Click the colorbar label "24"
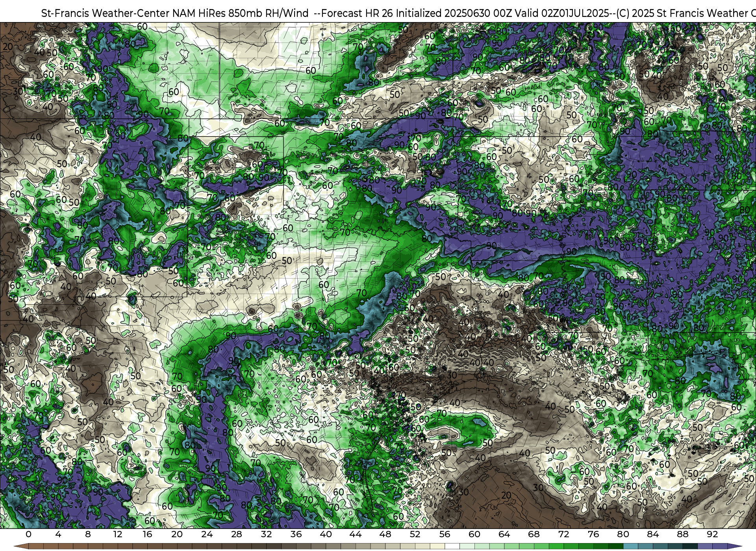Screen dimensions: 756x551 (x=207, y=534)
